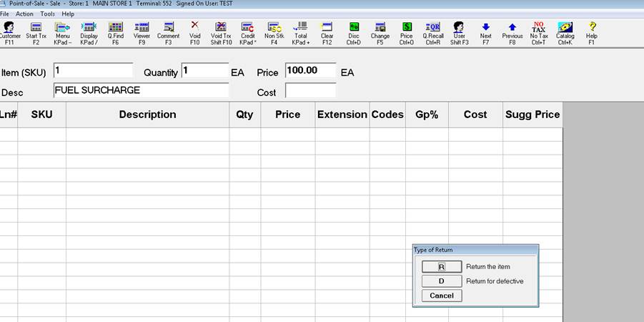Void the line using Void F10
The width and height of the screenshot is (644, 322).
(194, 32)
